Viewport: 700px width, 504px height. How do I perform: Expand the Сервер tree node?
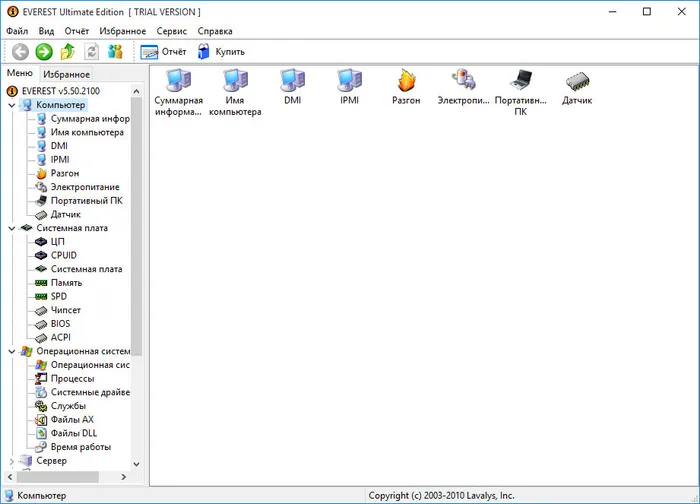point(12,461)
